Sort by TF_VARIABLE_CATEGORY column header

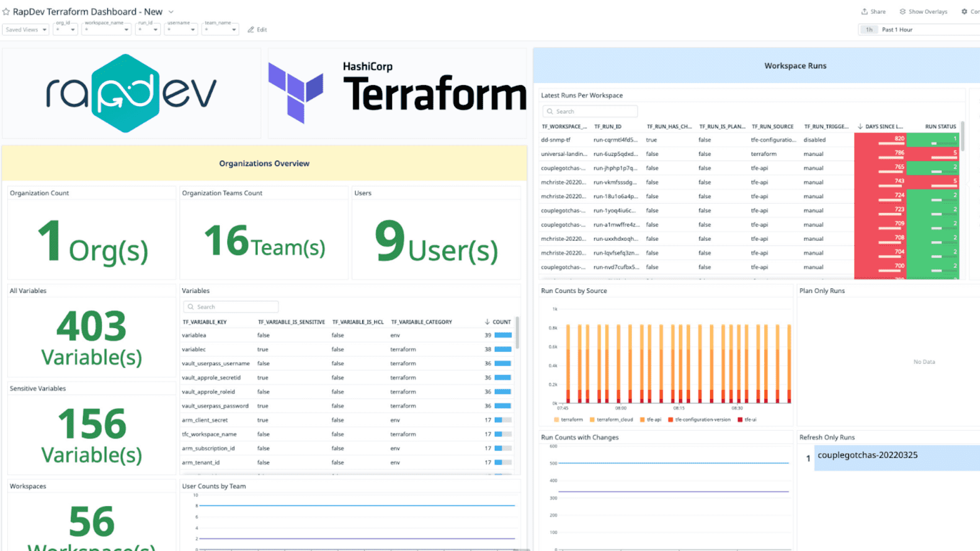(x=421, y=322)
